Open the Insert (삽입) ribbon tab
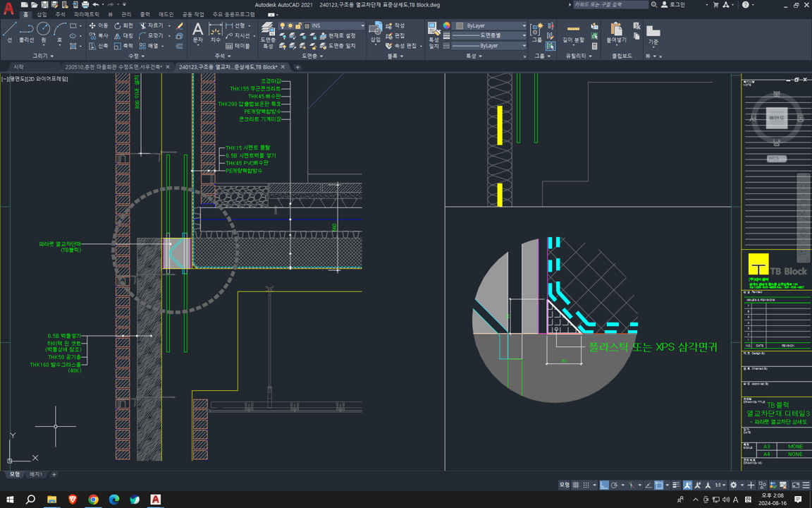812x508 pixels. (42, 14)
